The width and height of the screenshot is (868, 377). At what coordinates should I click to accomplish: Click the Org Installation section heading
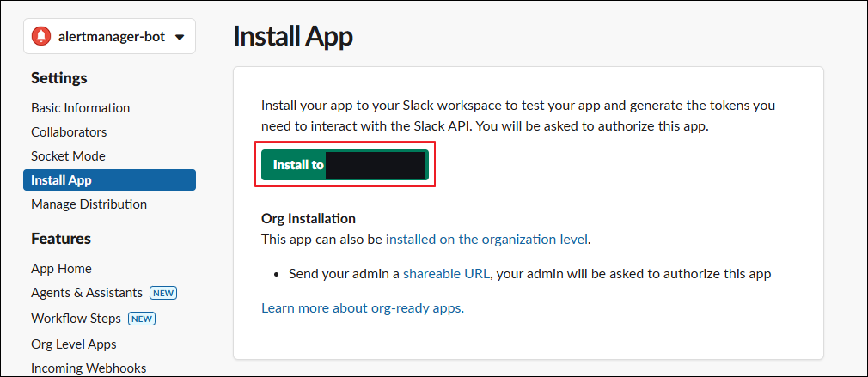coord(309,218)
